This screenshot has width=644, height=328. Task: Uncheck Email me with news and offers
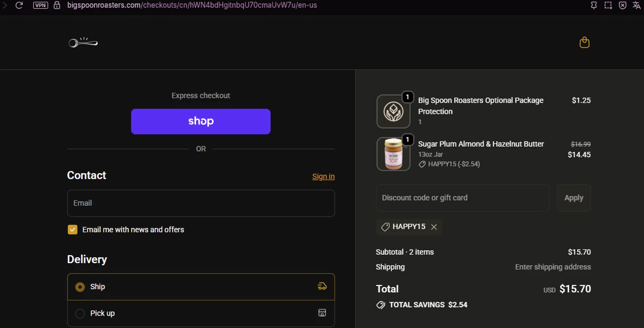tap(73, 230)
